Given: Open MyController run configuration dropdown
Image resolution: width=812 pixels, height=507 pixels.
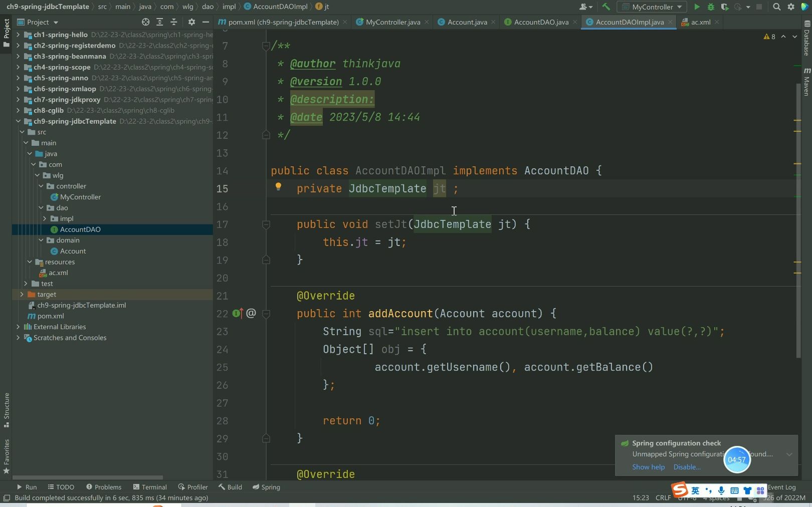Looking at the screenshot, I should click(x=652, y=7).
